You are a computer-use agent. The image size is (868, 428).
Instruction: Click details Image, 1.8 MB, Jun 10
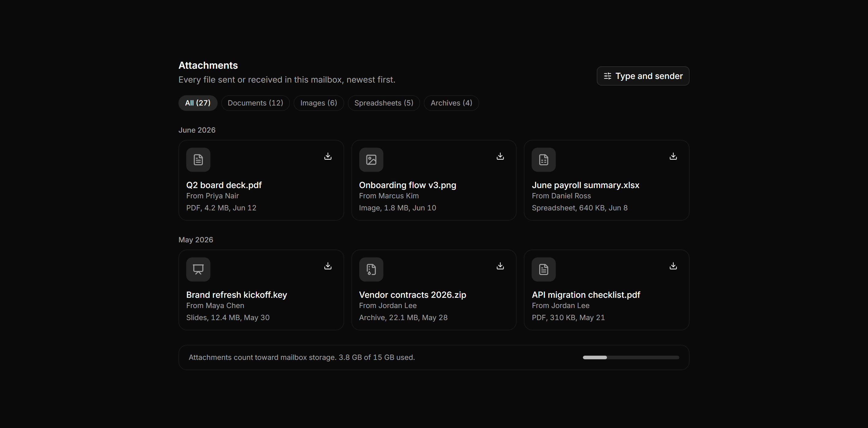[397, 208]
